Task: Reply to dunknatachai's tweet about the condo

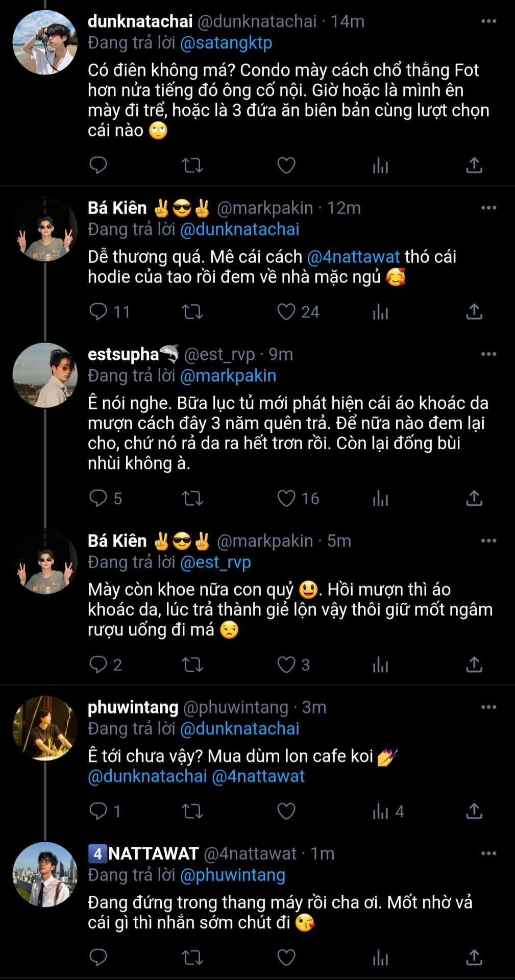Action: coord(98,165)
